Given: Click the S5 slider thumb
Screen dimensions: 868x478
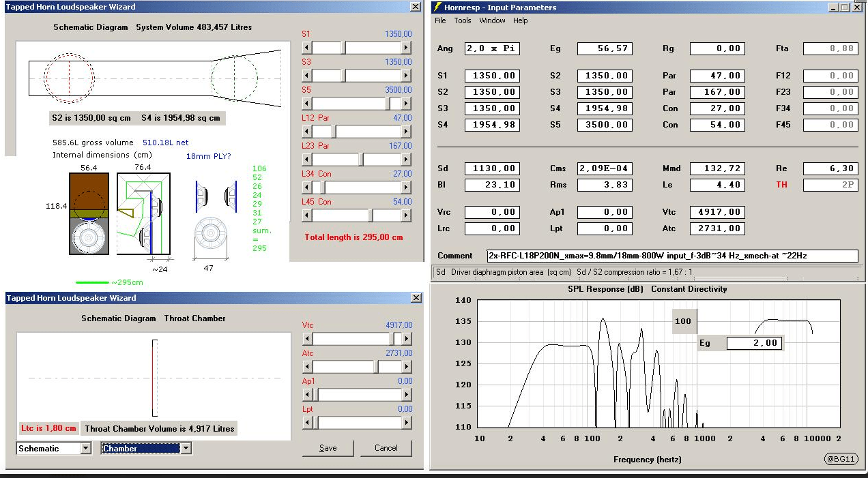Looking at the screenshot, I should click(x=388, y=104).
